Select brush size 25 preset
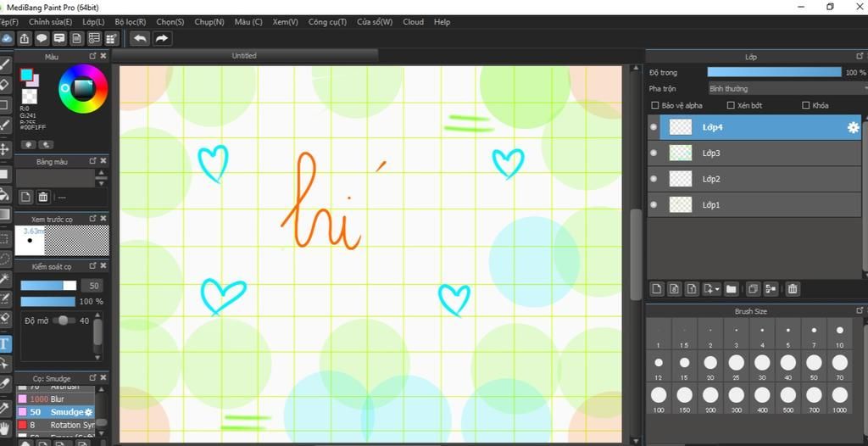The width and height of the screenshot is (868, 446). [737, 367]
